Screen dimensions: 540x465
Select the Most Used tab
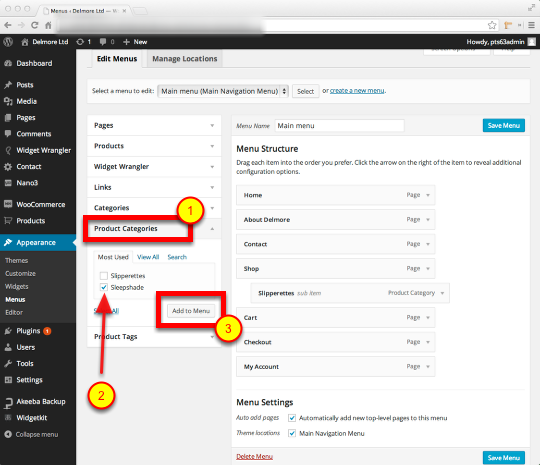(113, 257)
